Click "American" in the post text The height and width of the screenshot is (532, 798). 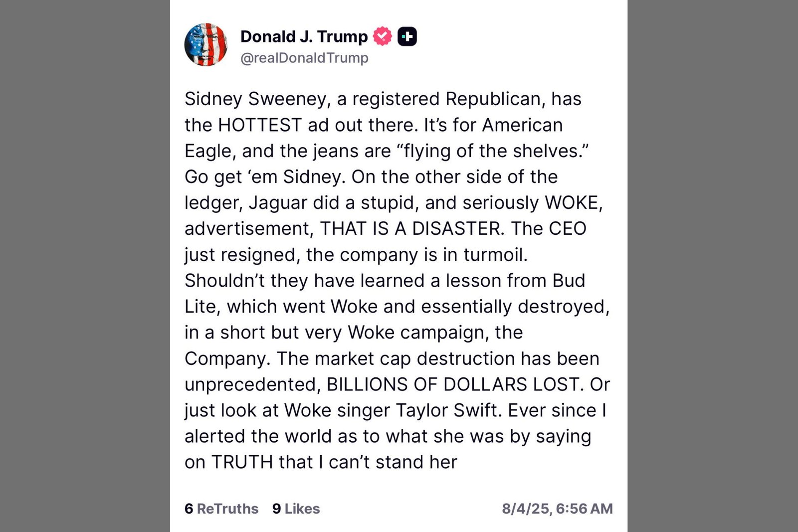click(x=522, y=125)
